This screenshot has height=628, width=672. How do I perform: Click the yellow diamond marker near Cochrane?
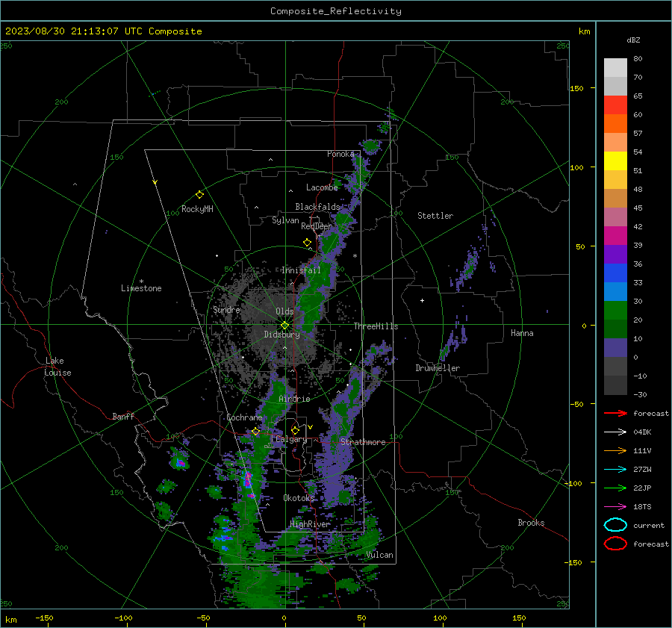[x=255, y=432]
